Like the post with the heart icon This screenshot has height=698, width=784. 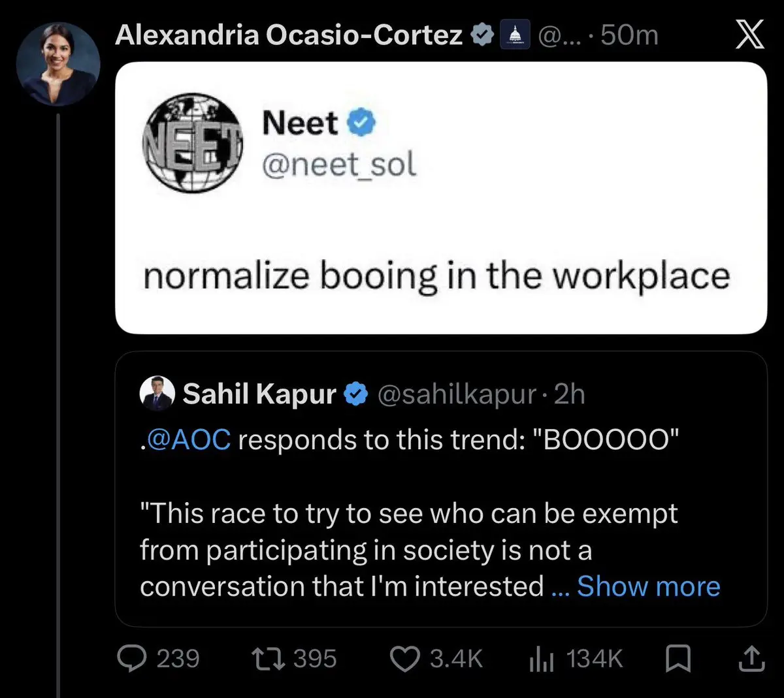405,658
